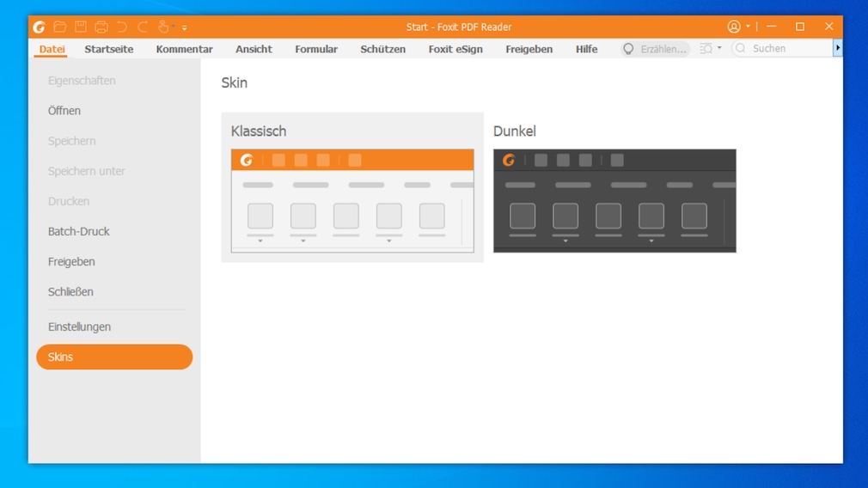This screenshot has width=868, height=488.
Task: Apply the Dunkel dark skin preview
Action: click(614, 201)
